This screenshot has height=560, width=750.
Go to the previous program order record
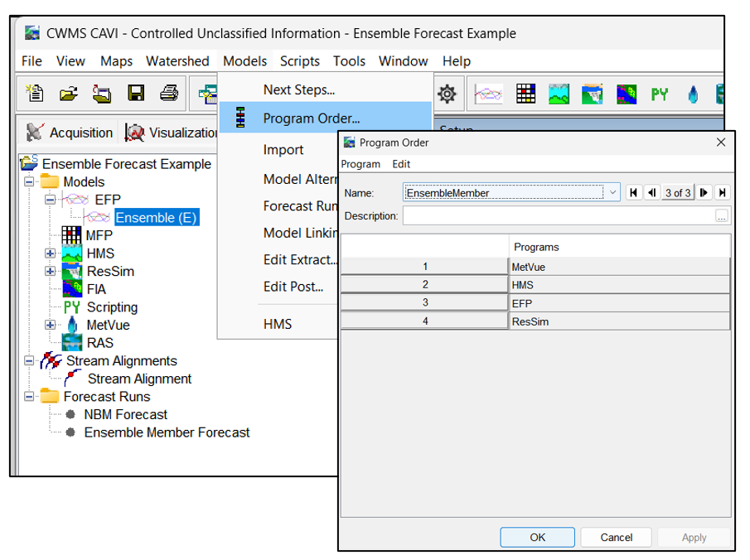[652, 193]
